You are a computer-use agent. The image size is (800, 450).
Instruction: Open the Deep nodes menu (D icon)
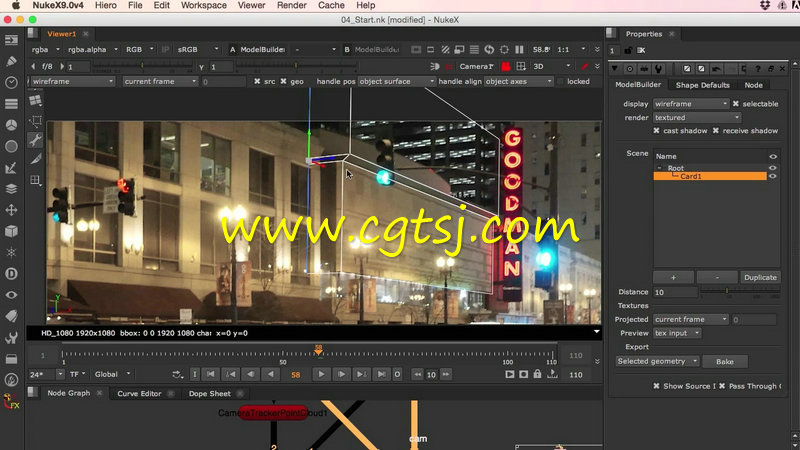click(11, 274)
